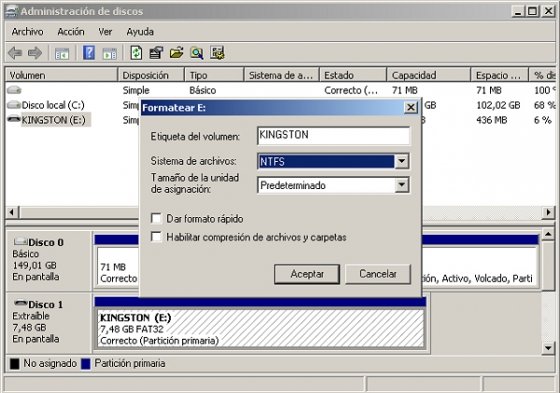The width and height of the screenshot is (560, 393).
Task: Click the volume list right scroll arrow
Action: [548, 212]
